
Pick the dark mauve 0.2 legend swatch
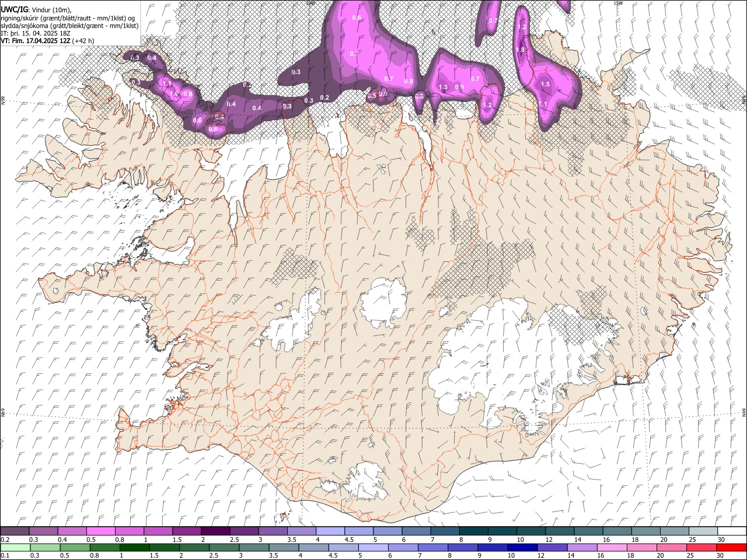tap(15, 531)
